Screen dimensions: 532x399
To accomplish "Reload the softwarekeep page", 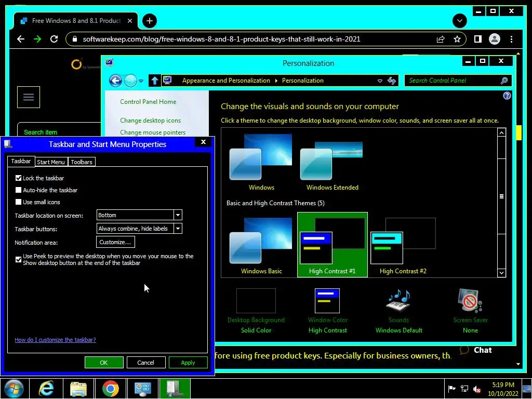I will 54,39.
